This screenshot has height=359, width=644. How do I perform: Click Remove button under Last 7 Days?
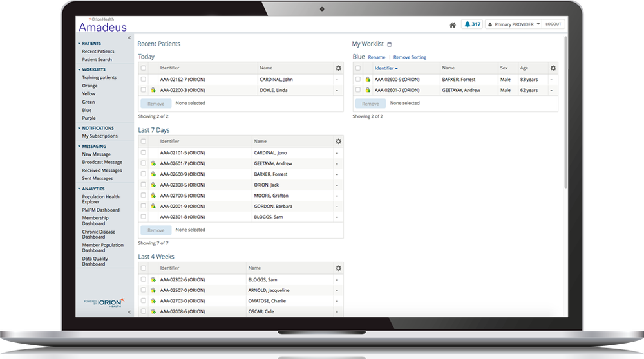click(156, 230)
